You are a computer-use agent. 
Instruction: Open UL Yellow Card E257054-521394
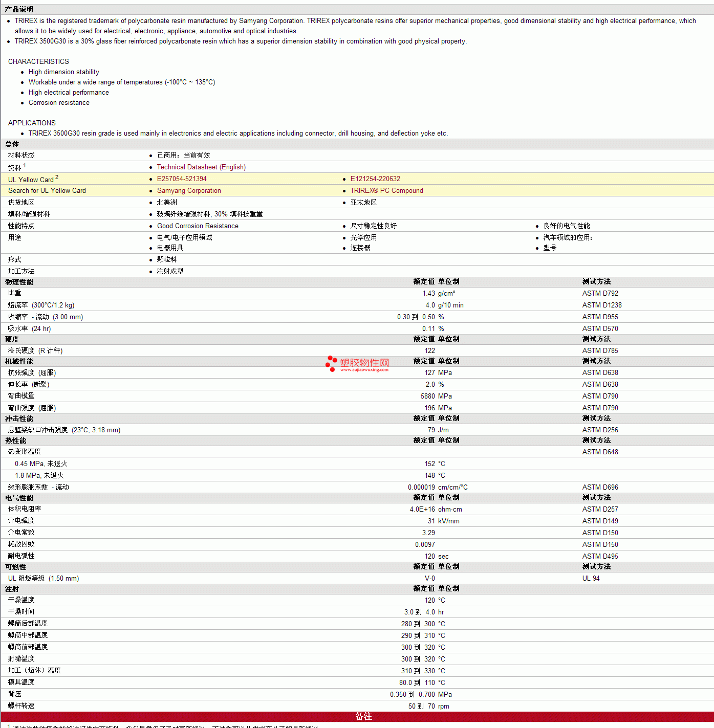pos(182,179)
